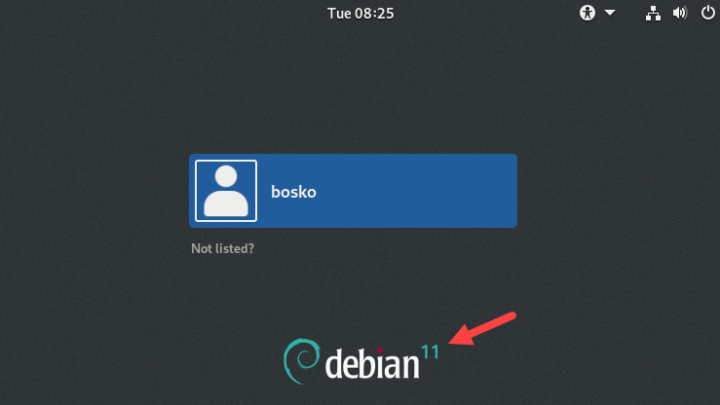Image resolution: width=720 pixels, height=405 pixels.
Task: Click empty blue area of the bosko row
Action: coord(413,191)
